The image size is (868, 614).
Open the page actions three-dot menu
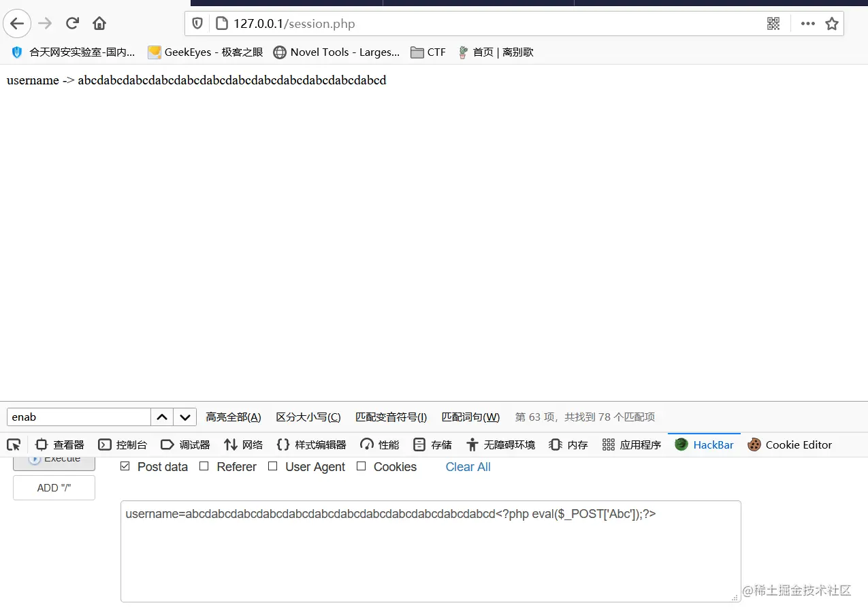click(x=808, y=24)
